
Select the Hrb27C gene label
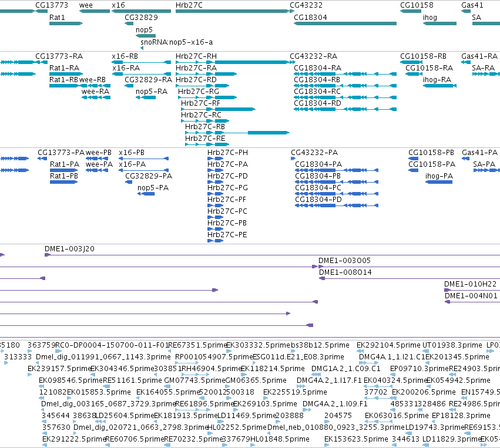[189, 5]
